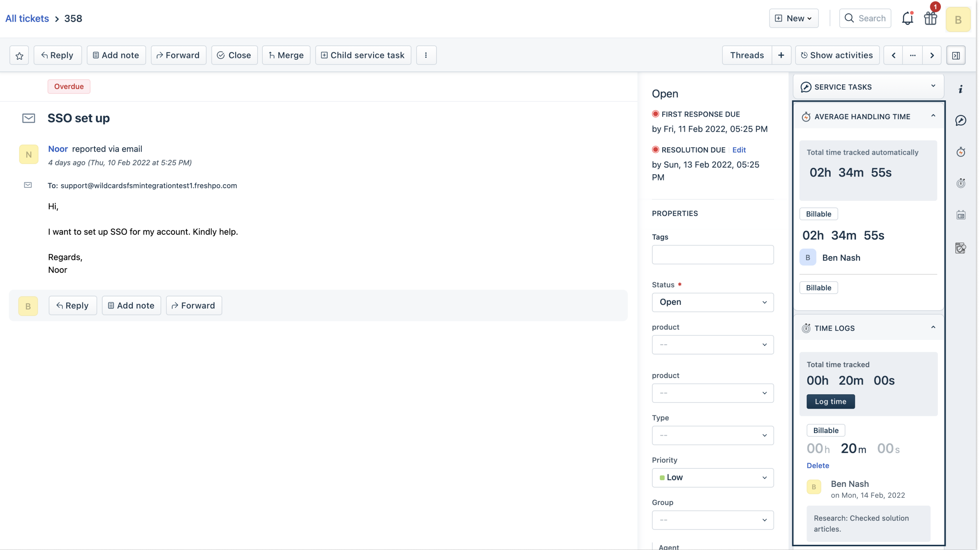980x550 pixels.
Task: Delete the 20 minute time log entry
Action: (818, 465)
